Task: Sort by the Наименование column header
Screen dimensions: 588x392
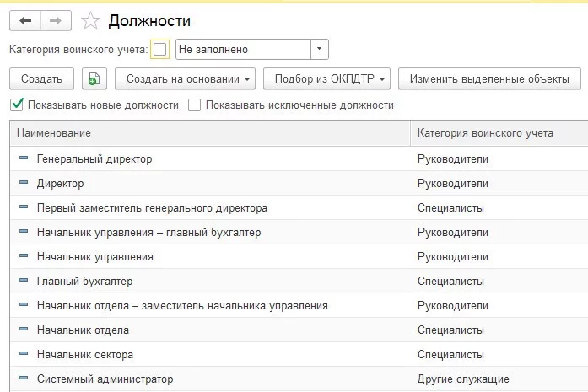Action: click(x=210, y=133)
